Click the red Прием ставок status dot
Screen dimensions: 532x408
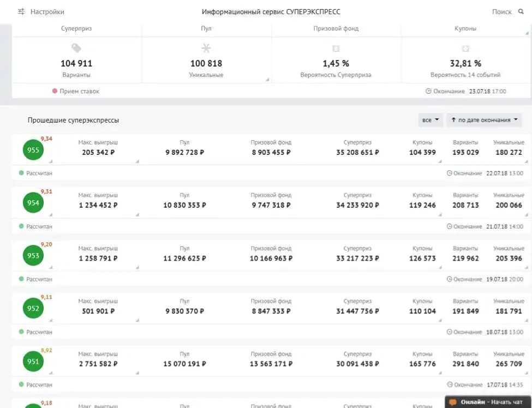pos(55,91)
